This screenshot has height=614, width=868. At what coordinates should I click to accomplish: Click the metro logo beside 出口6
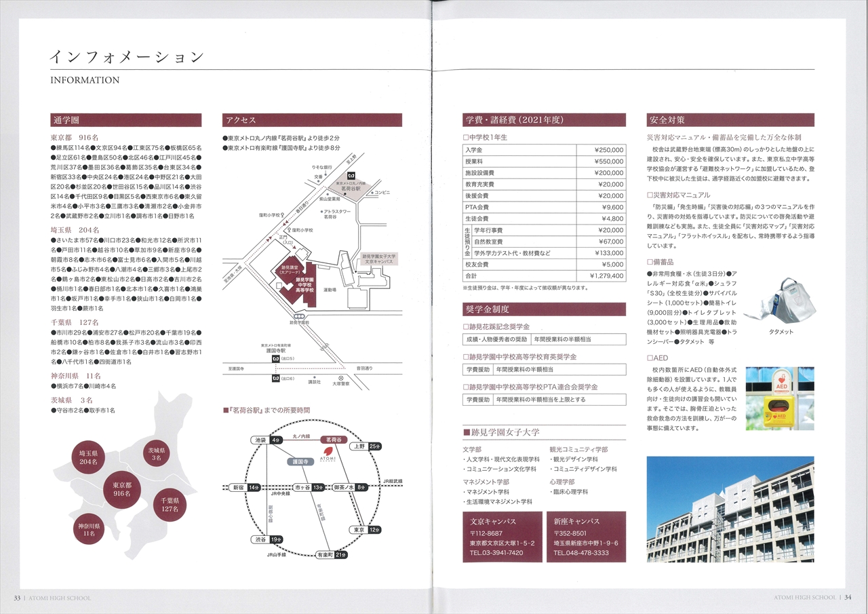275,379
